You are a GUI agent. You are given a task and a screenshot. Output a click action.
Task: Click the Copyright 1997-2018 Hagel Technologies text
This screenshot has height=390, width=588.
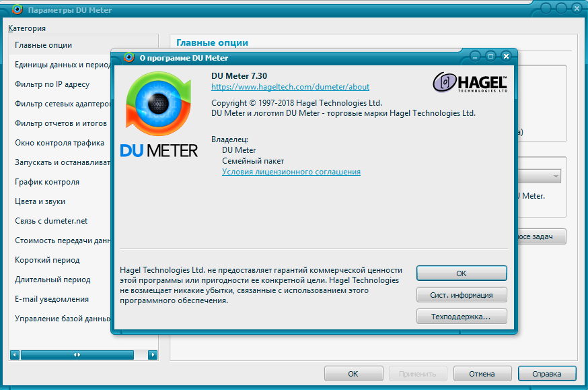point(297,103)
